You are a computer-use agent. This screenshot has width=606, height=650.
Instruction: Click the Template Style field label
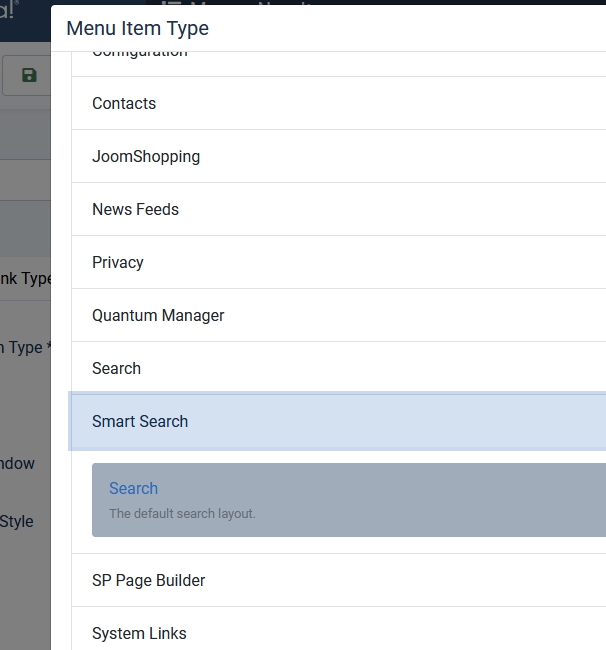pos(17,522)
